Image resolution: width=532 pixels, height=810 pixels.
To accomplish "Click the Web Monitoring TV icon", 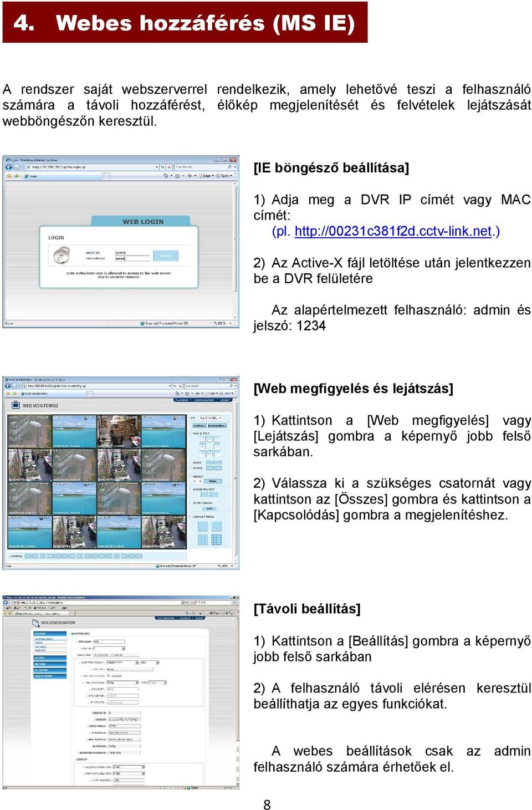I will [16, 405].
